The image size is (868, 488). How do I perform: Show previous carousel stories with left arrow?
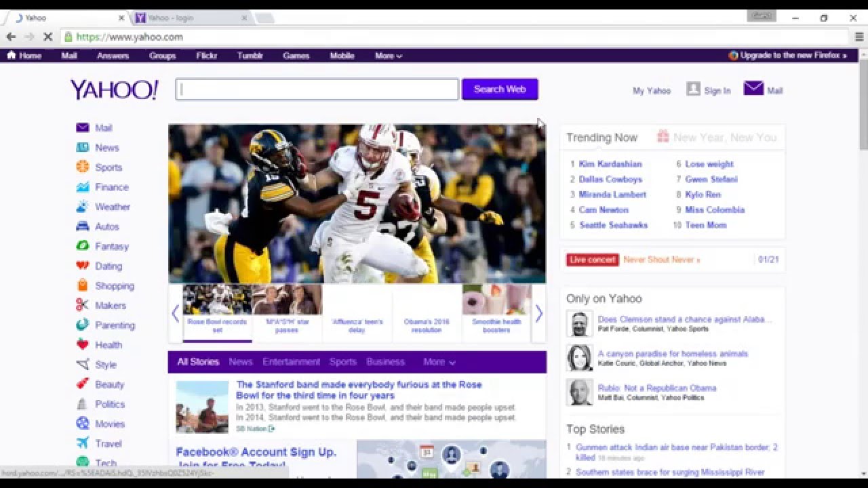176,313
